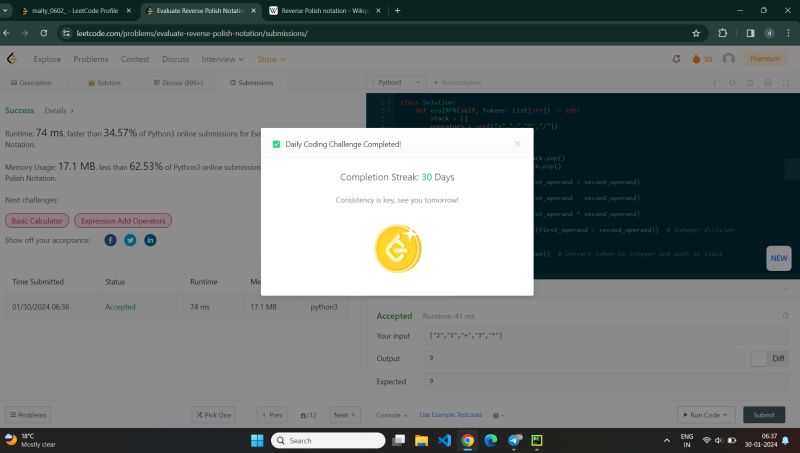
Task: Open submission Details link
Action: pos(59,110)
